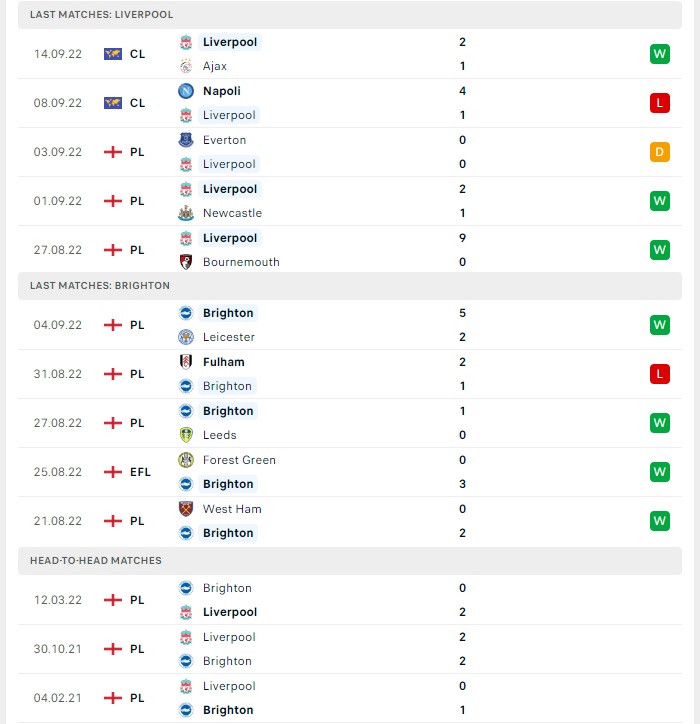Click the red L badge for Napoli match
This screenshot has width=700, height=724.
click(x=659, y=103)
